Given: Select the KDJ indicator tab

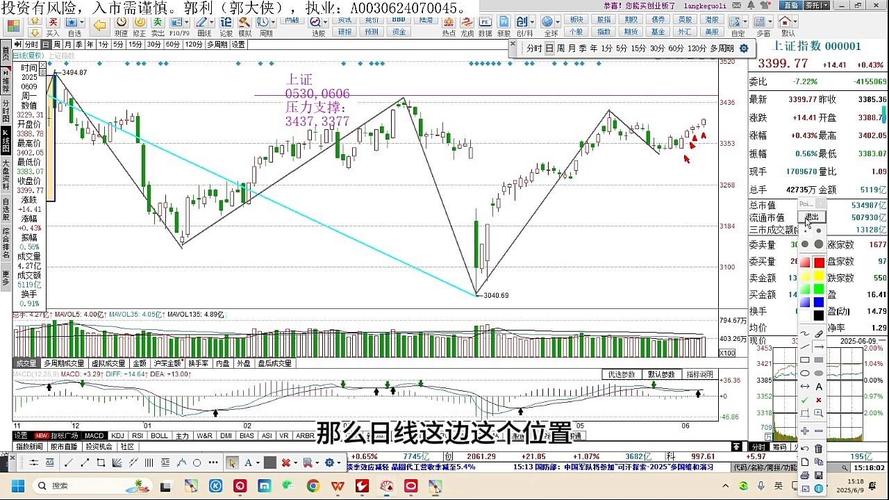Looking at the screenshot, I should click(x=117, y=436).
